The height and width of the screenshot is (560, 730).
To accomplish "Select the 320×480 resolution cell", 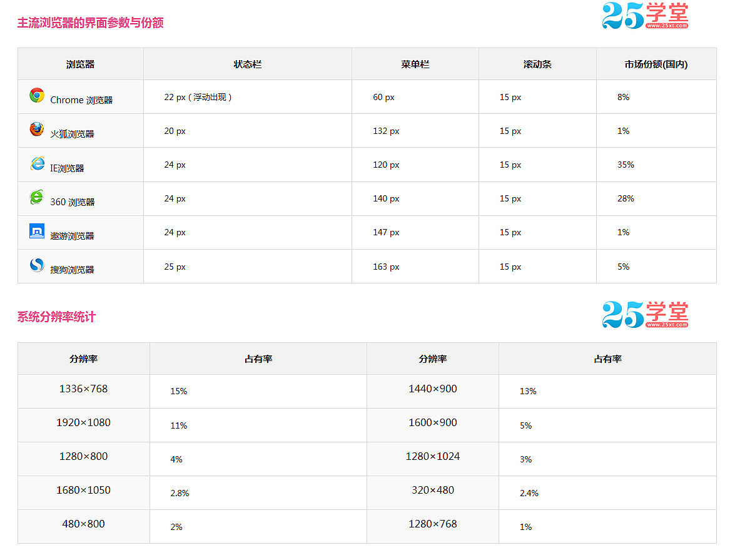I will 433,491.
